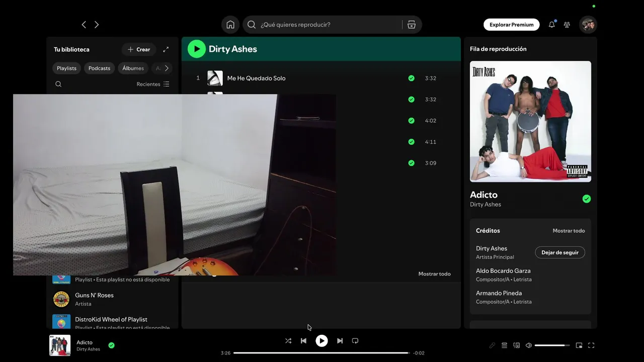Click the Créditos heading
This screenshot has height=362, width=644.
coord(488,231)
